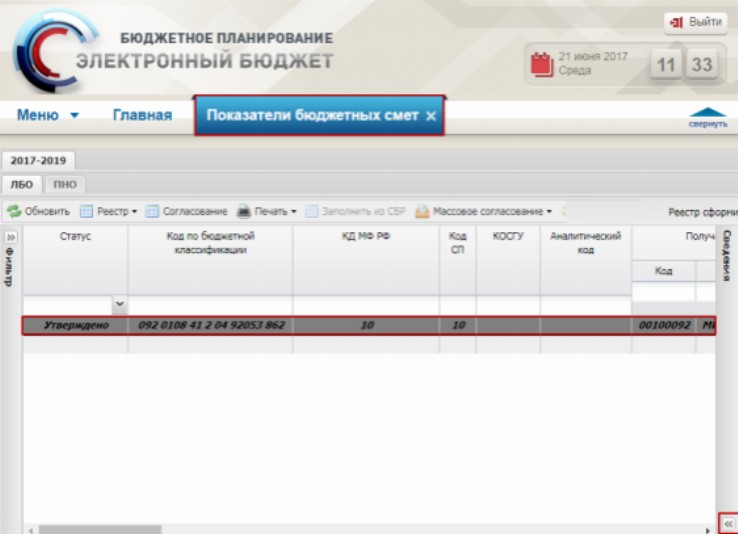This screenshot has width=738, height=534.
Task: Go to the Главная tab
Action: [x=142, y=115]
